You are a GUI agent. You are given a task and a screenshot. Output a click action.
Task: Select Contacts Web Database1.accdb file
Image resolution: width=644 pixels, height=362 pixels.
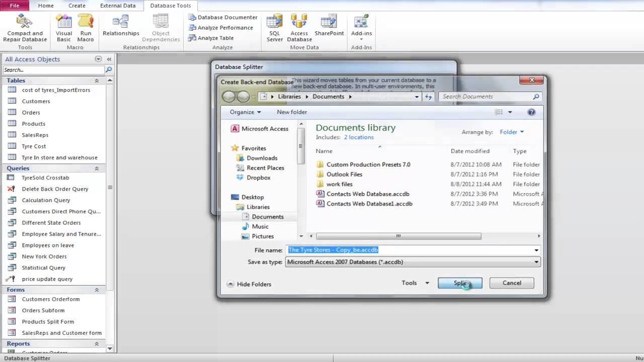tap(369, 204)
